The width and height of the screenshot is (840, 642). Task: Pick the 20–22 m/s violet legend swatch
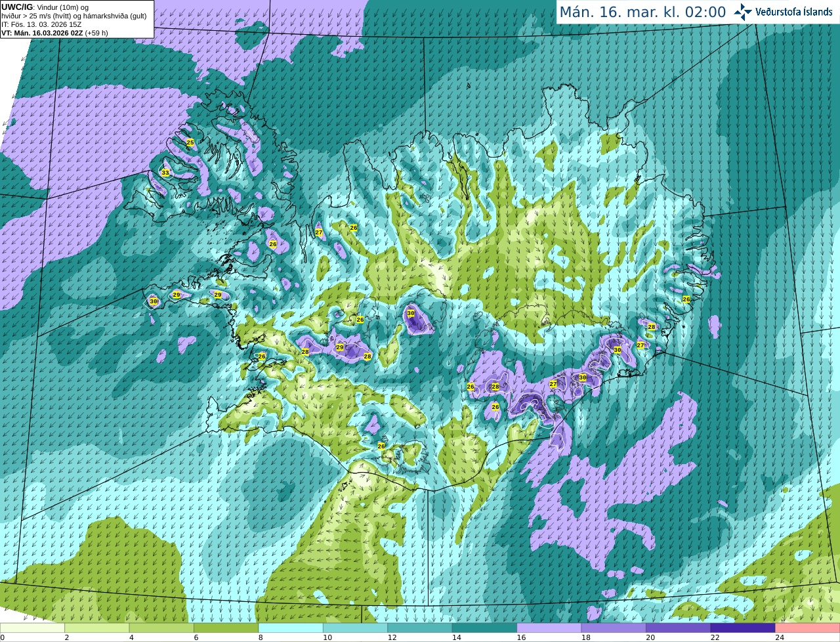pos(679,628)
